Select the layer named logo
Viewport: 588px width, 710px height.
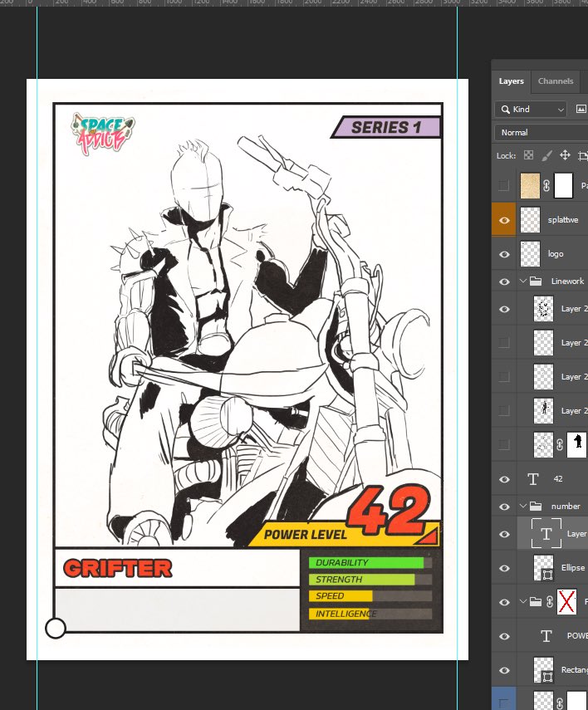point(556,253)
